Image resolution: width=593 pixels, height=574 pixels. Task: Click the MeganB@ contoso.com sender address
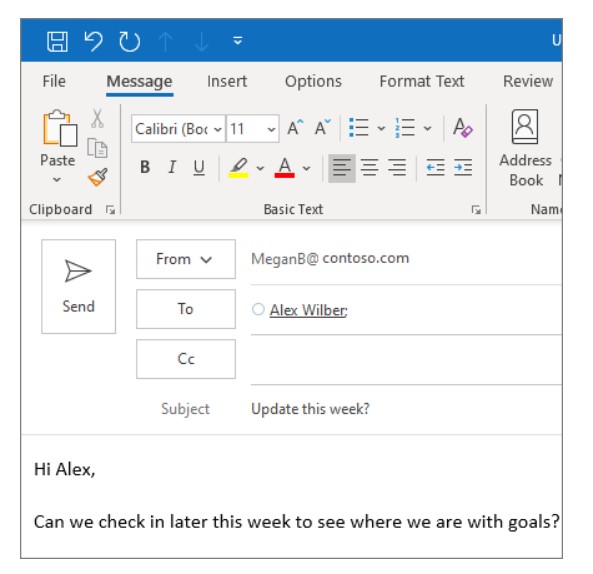point(330,259)
